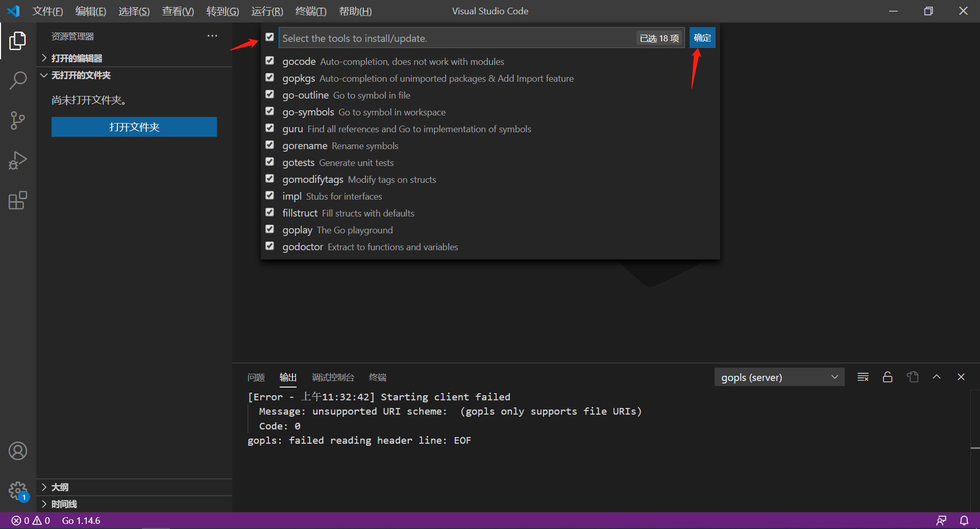Viewport: 980px width, 529px height.
Task: Expand the 时间线 timeline section
Action: coord(135,504)
